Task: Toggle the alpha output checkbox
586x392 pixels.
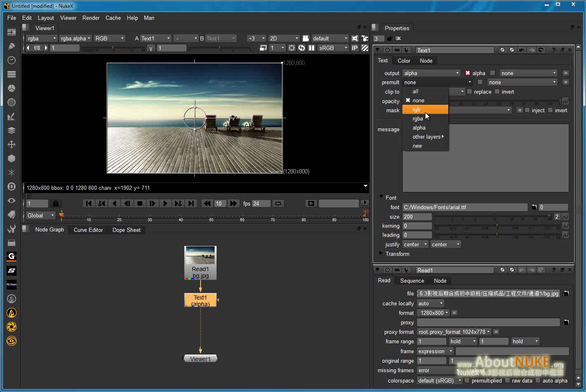Action: pos(468,73)
